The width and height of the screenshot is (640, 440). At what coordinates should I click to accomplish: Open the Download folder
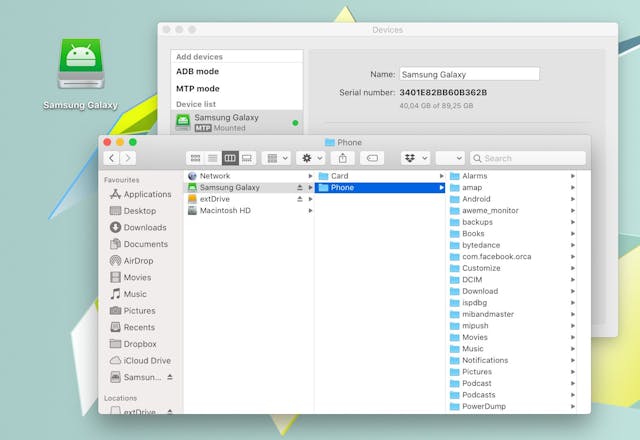[x=512, y=291]
